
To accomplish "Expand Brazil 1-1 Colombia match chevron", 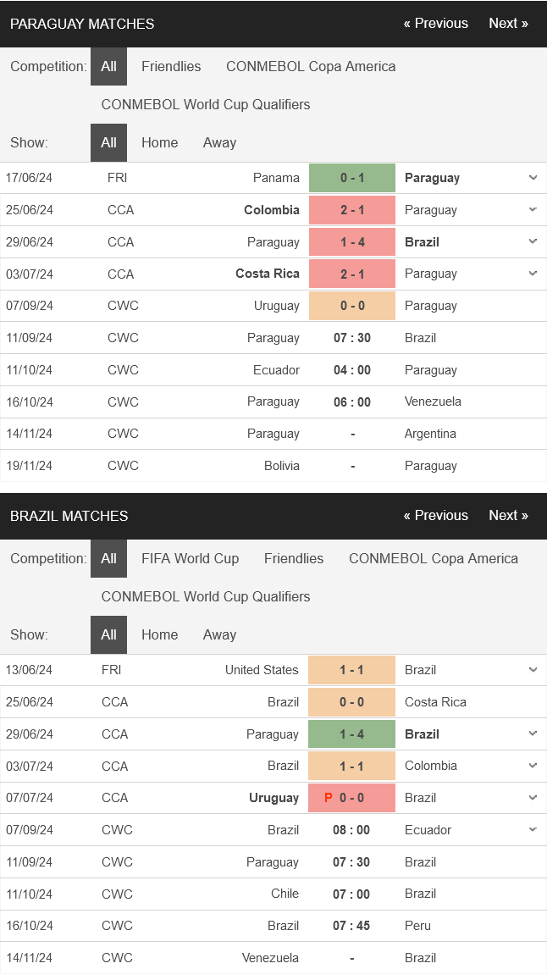I will point(533,766).
